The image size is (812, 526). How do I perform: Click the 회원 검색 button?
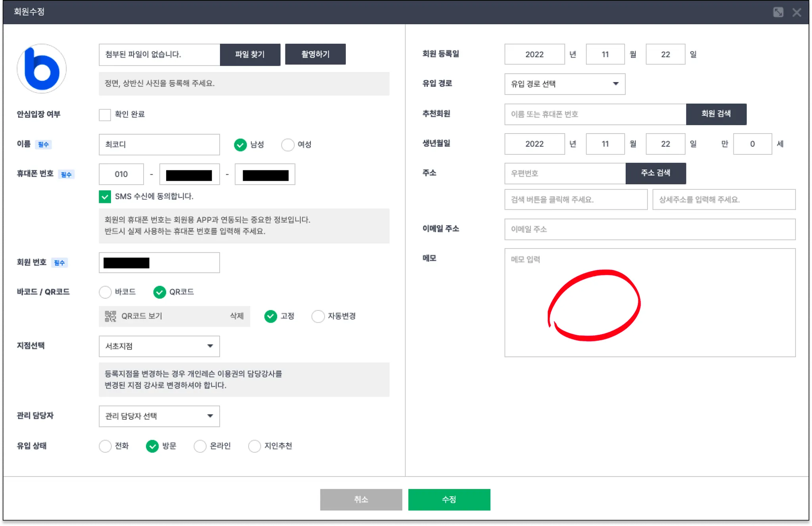tap(716, 114)
